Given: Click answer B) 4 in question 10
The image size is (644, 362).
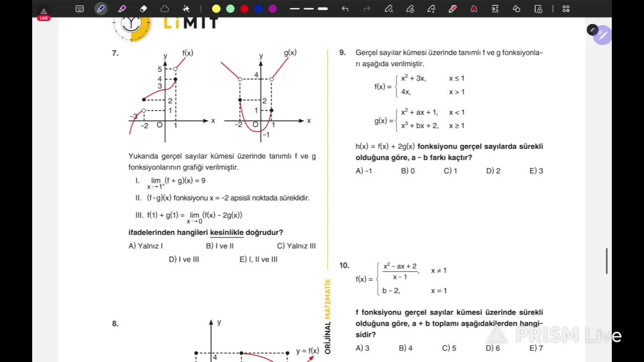Looking at the screenshot, I should (406, 348).
